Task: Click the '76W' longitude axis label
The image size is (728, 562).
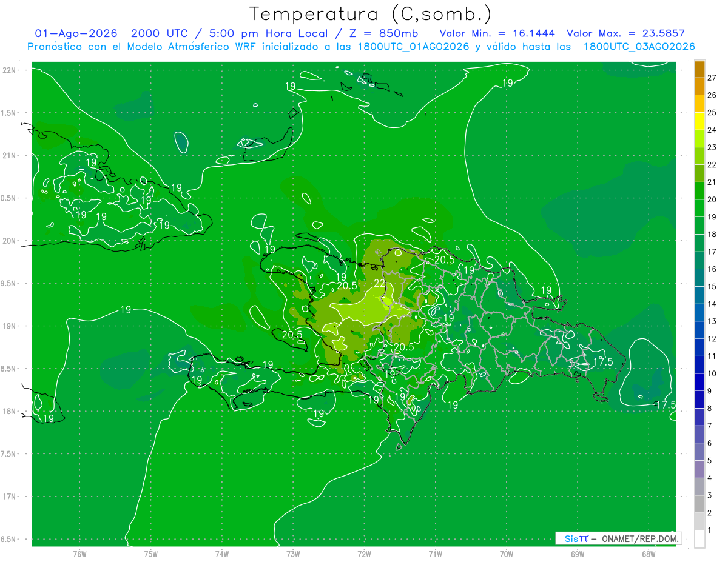Action: 79,554
